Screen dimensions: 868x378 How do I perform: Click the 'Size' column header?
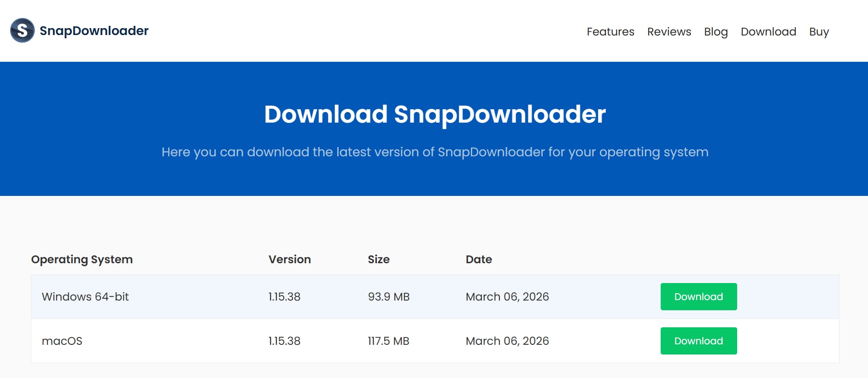(379, 259)
